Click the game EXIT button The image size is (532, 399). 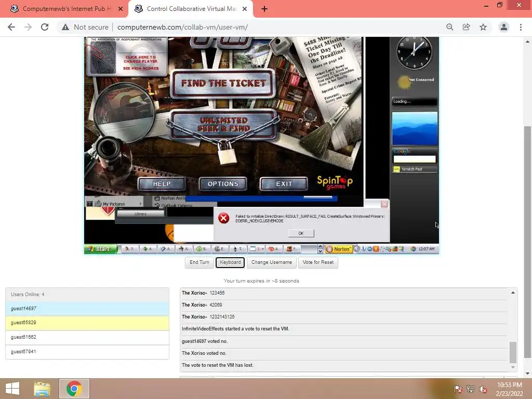click(x=284, y=183)
